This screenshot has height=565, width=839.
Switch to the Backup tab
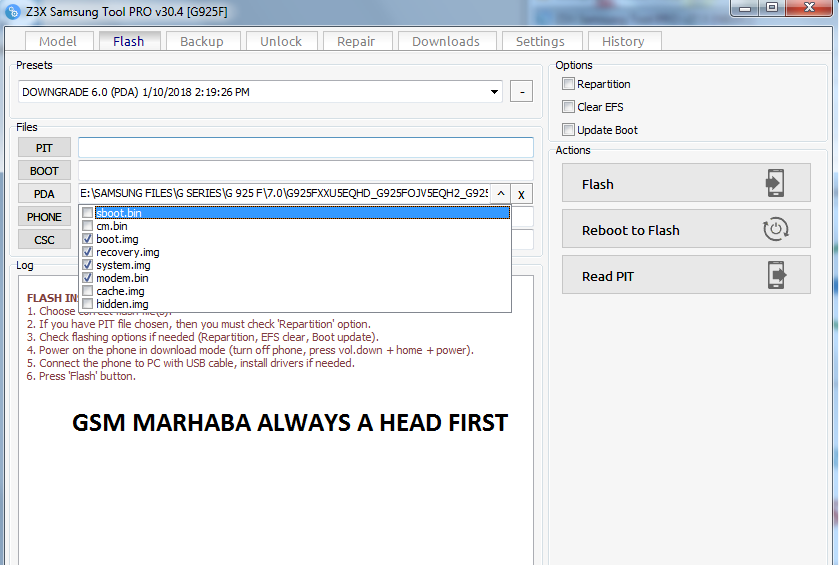point(203,41)
